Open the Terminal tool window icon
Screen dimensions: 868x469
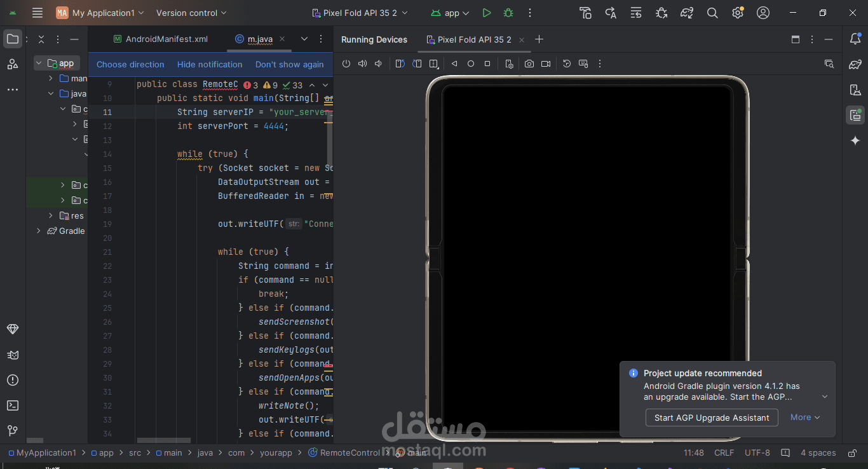[x=13, y=405]
